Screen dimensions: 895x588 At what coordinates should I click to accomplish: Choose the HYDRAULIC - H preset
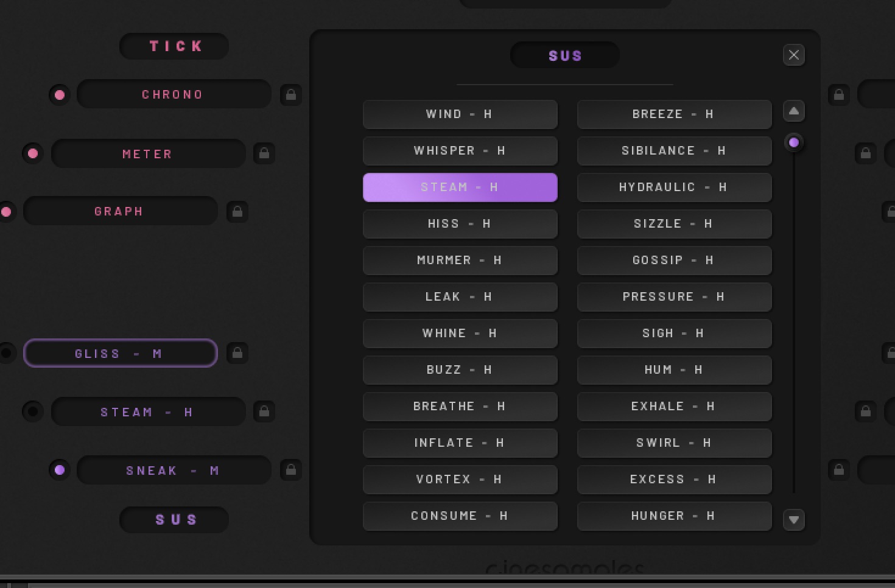(674, 187)
